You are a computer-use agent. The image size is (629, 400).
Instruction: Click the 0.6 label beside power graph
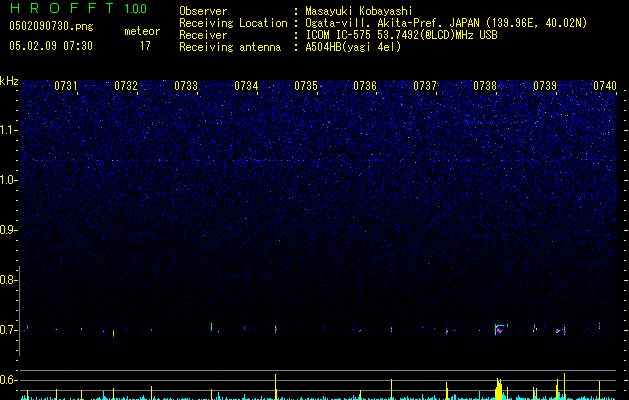pos(9,380)
